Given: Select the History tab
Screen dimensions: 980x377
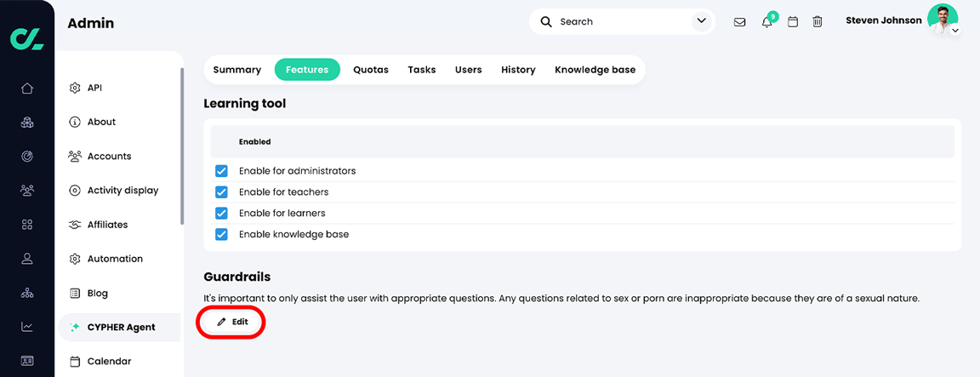Looking at the screenshot, I should (x=518, y=70).
